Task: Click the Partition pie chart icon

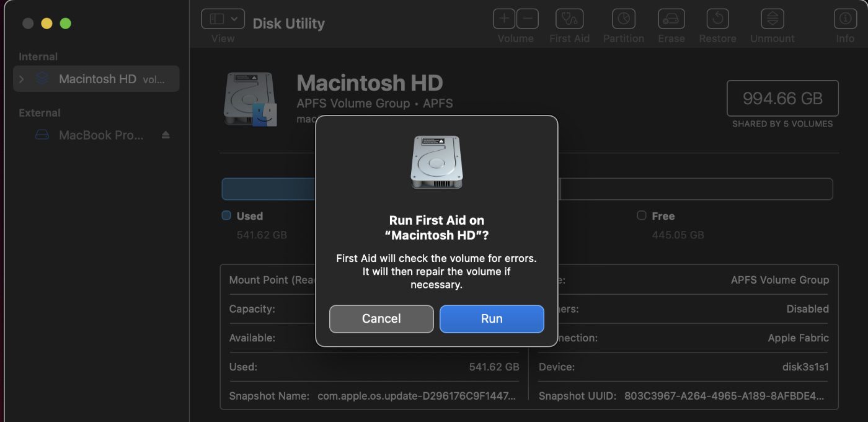Action: click(x=623, y=19)
